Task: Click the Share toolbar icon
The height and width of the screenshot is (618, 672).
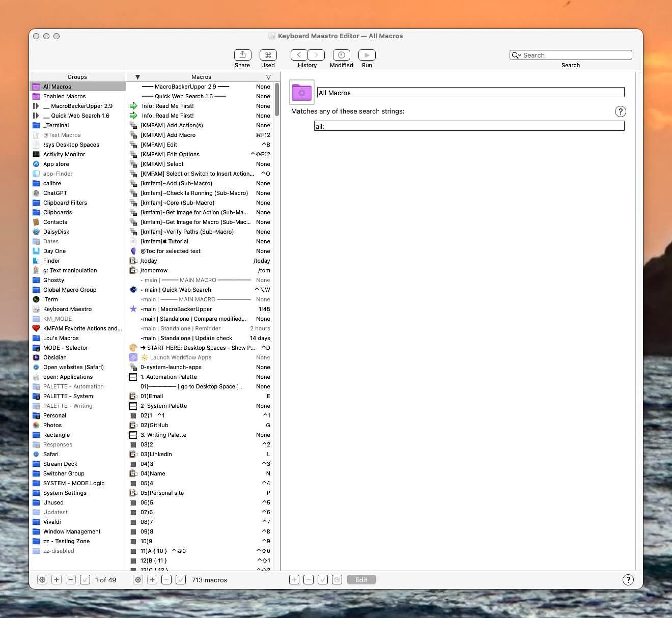Action: coord(242,55)
